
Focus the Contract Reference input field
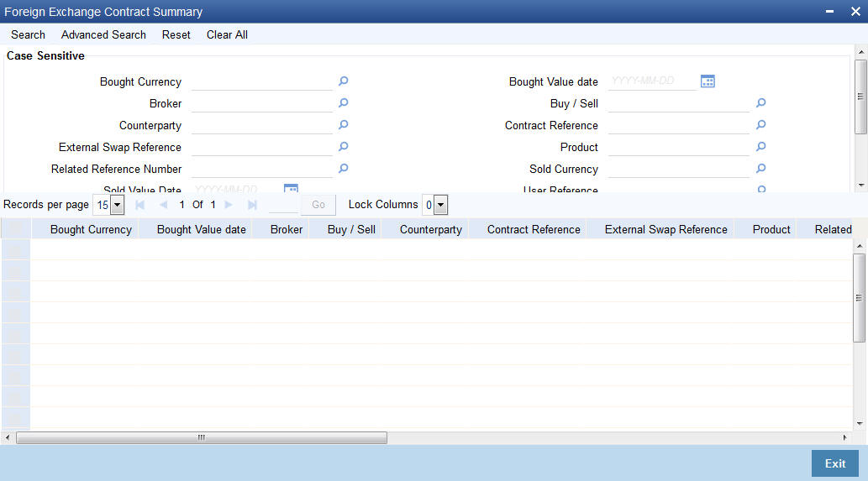(x=679, y=126)
